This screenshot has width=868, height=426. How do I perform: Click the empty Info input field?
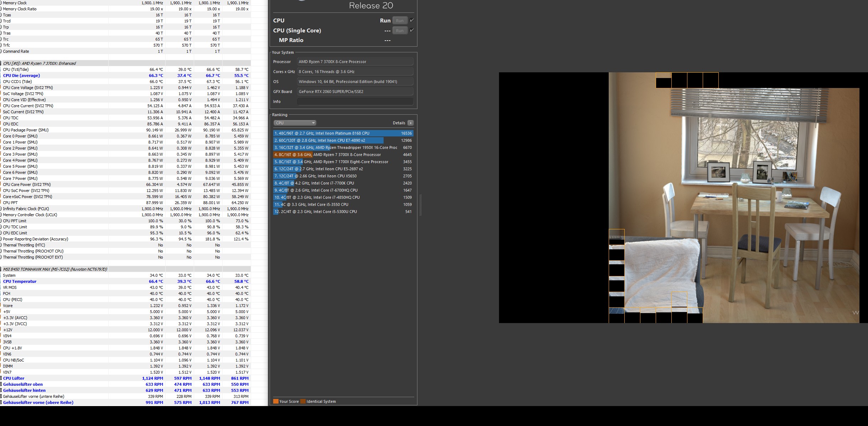355,102
